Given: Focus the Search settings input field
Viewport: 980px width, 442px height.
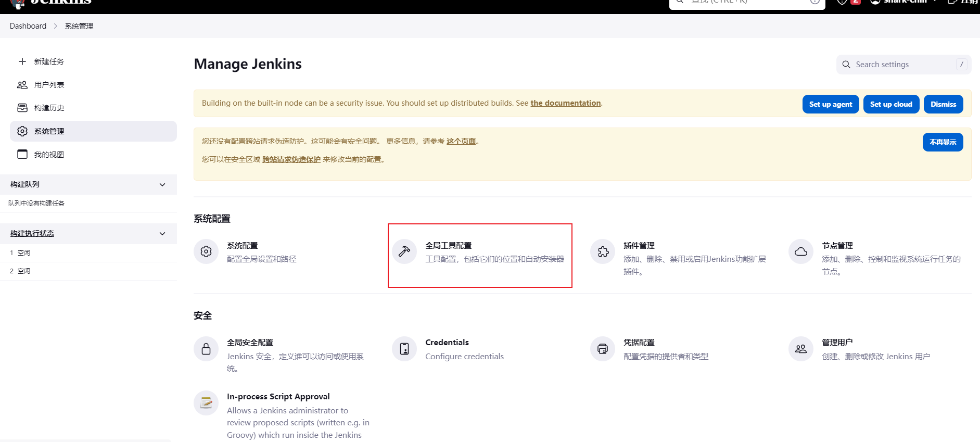Looking at the screenshot, I should coord(903,65).
